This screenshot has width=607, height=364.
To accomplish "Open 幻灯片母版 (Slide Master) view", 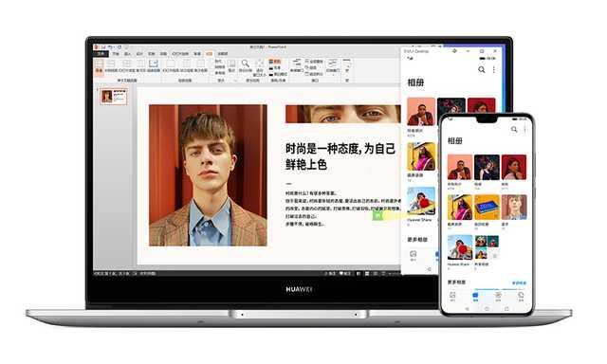I will [171, 66].
